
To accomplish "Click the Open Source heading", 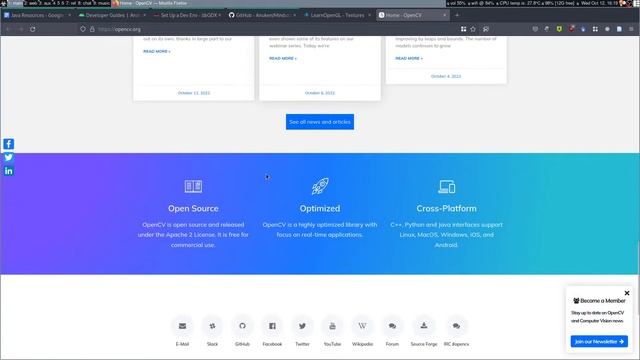I will (x=193, y=208).
